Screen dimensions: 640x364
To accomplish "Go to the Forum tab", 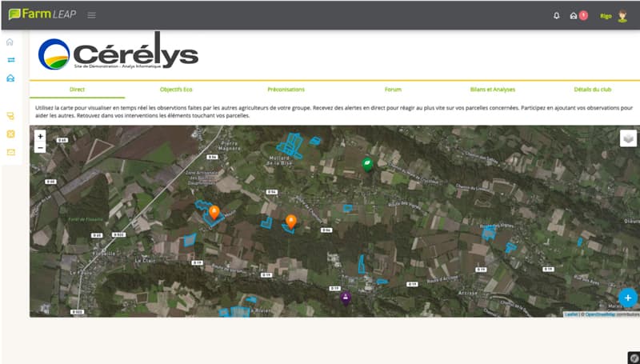I will 393,90.
